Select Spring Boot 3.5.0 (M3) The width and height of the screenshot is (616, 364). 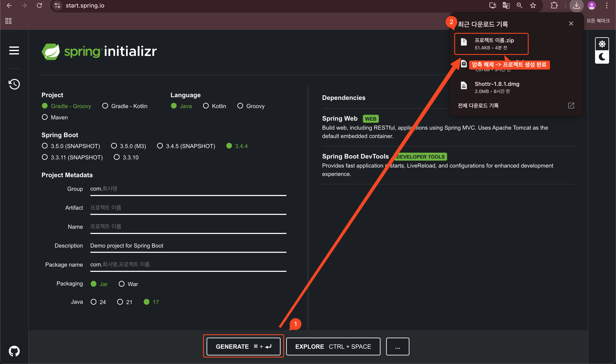tap(129, 146)
